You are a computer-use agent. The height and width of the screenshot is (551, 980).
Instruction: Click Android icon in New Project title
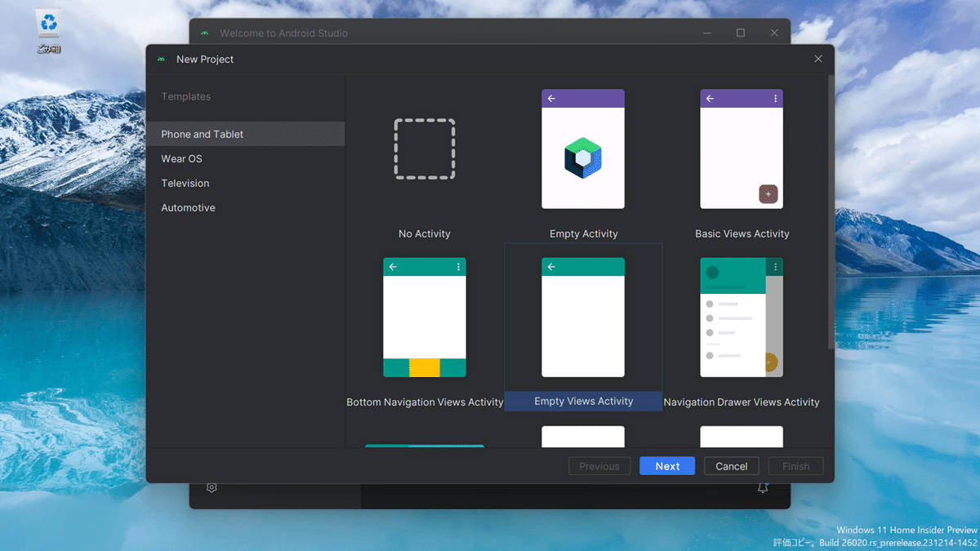tap(162, 59)
